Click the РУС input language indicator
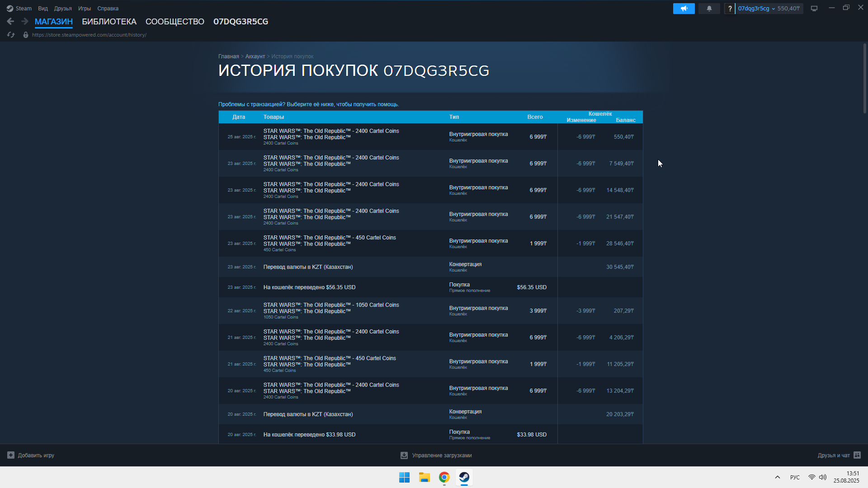The width and height of the screenshot is (868, 488). click(795, 477)
